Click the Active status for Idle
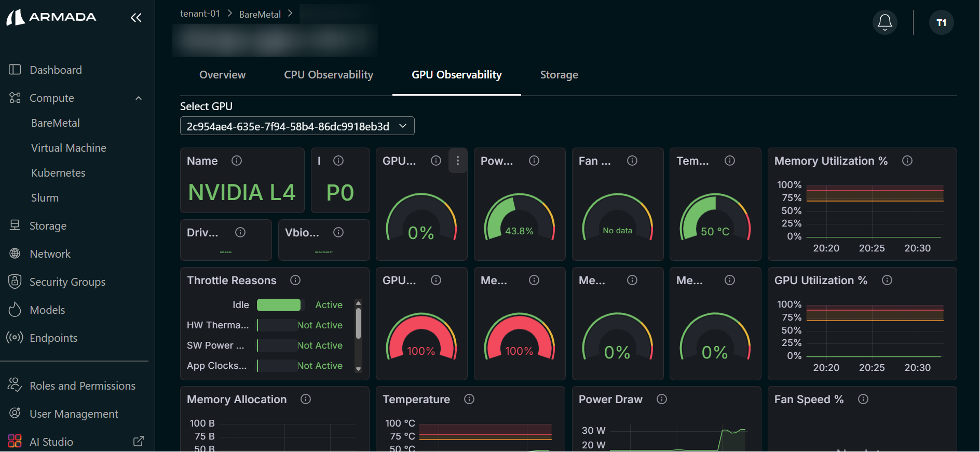The width and height of the screenshot is (980, 452). (329, 305)
